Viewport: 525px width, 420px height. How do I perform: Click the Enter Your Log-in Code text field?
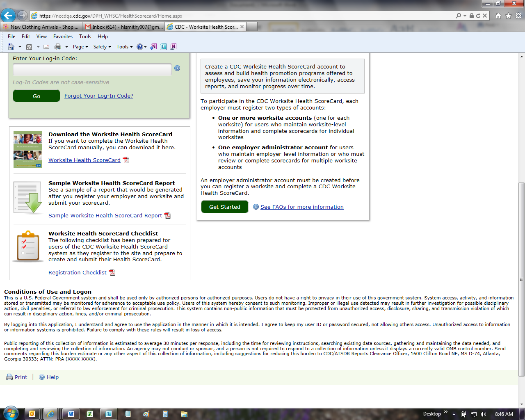(92, 69)
